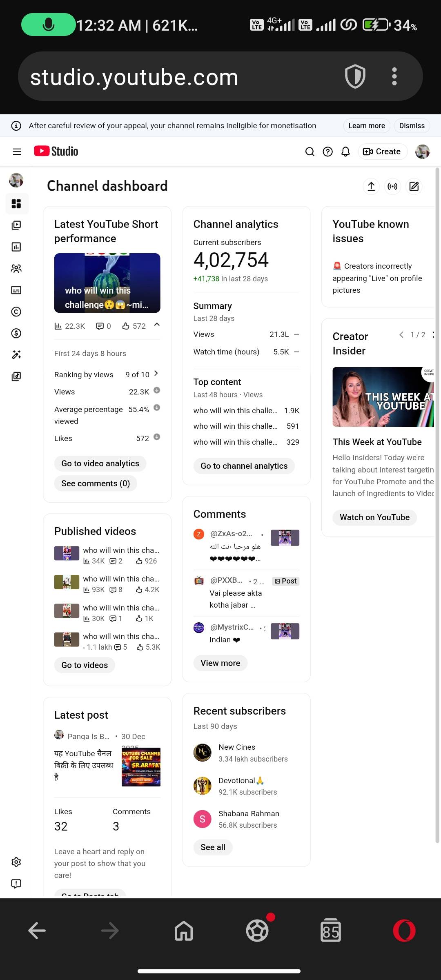Dismiss the monetisation appeal banner
Viewport: 441px width, 980px height.
pos(412,126)
